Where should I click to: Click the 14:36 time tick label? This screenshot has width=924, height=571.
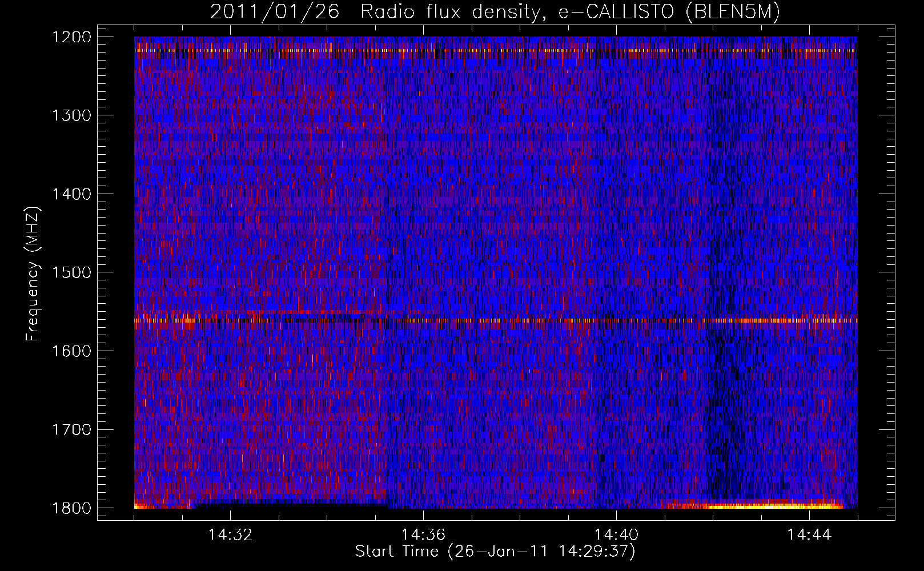tap(423, 535)
